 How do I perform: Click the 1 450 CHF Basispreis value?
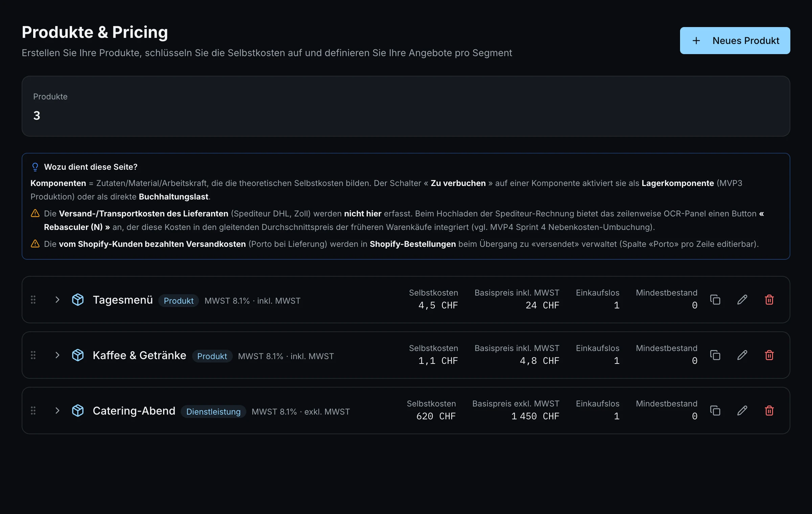535,416
